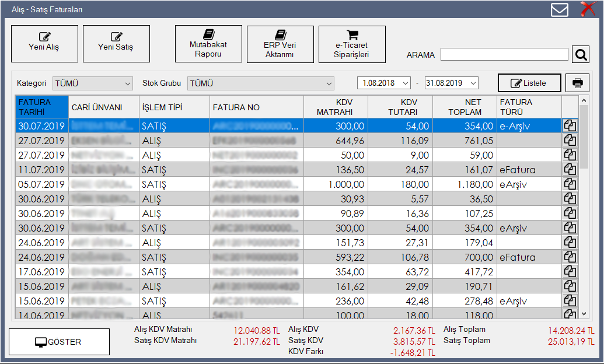
Task: Open ERP Veri Aktarımı
Action: click(x=280, y=44)
